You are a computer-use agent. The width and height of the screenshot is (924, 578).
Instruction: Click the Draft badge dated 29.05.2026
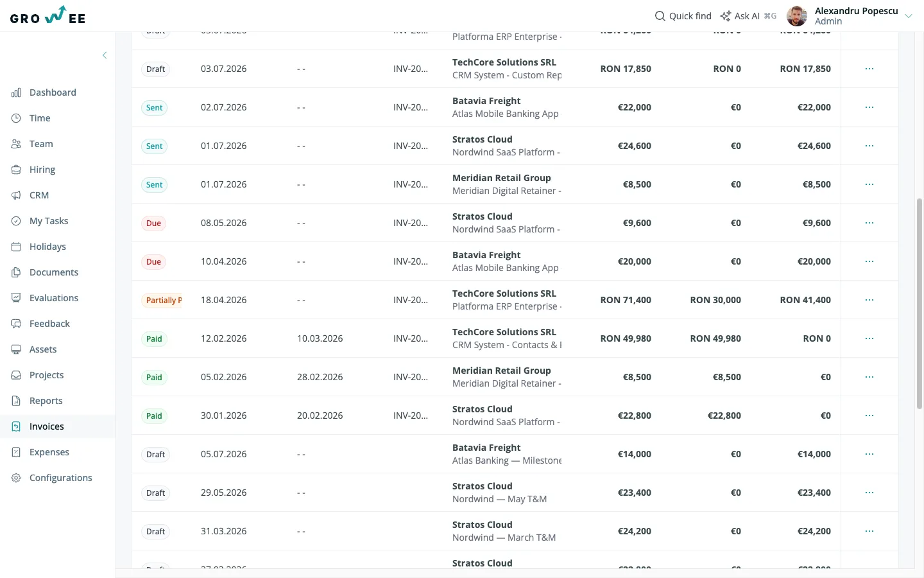pos(155,493)
